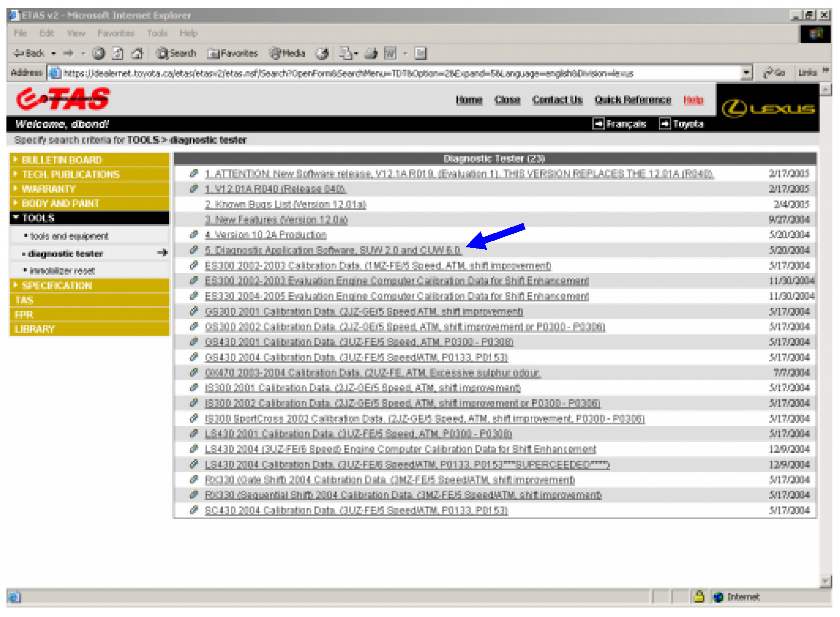Switch to the Toyota division arrow icon
840x617 pixels.
click(664, 124)
